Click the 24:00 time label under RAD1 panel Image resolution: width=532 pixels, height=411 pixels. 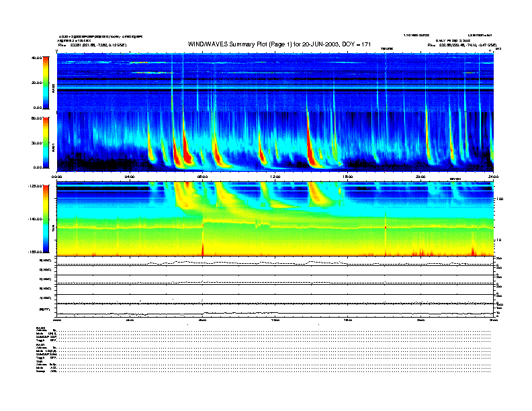click(493, 177)
